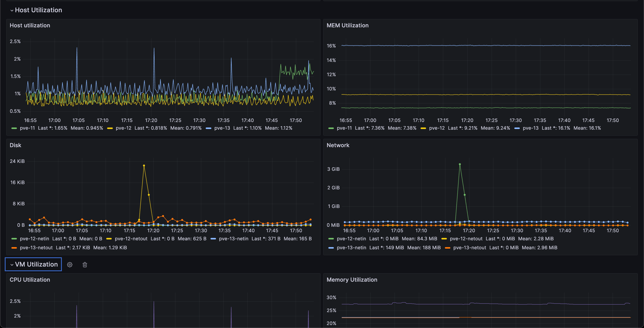Toggle pve-11 series in Host utilization legend
This screenshot has width=644, height=328.
point(27,128)
